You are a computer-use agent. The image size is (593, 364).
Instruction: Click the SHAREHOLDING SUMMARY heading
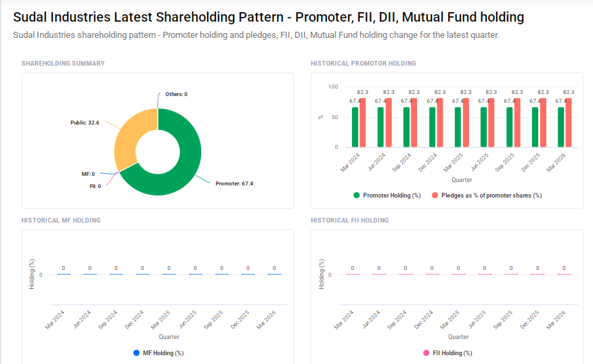click(63, 64)
